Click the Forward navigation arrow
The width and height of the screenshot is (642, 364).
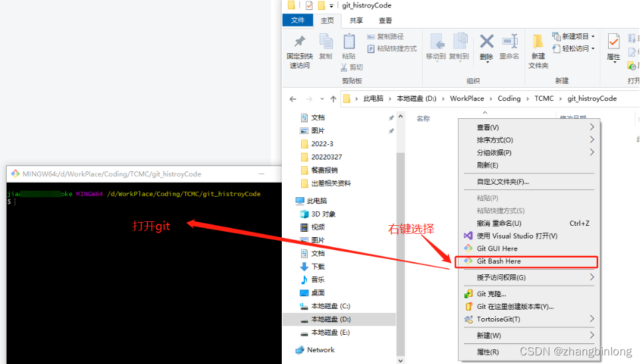(309, 98)
